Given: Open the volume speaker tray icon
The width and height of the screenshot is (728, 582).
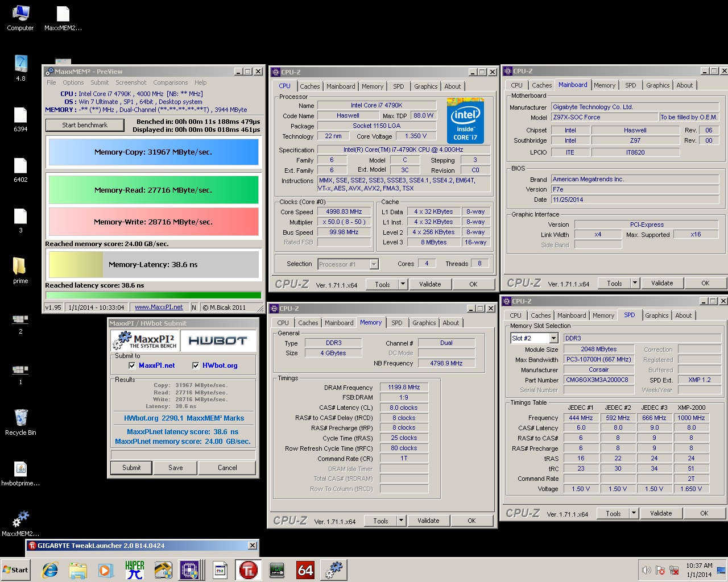Looking at the screenshot, I should coord(647,570).
